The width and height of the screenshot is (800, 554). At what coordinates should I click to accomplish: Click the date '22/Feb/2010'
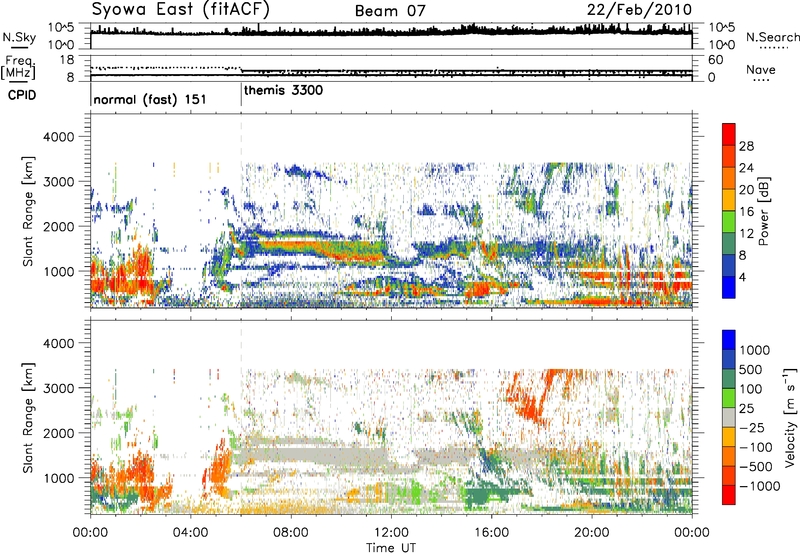639,10
